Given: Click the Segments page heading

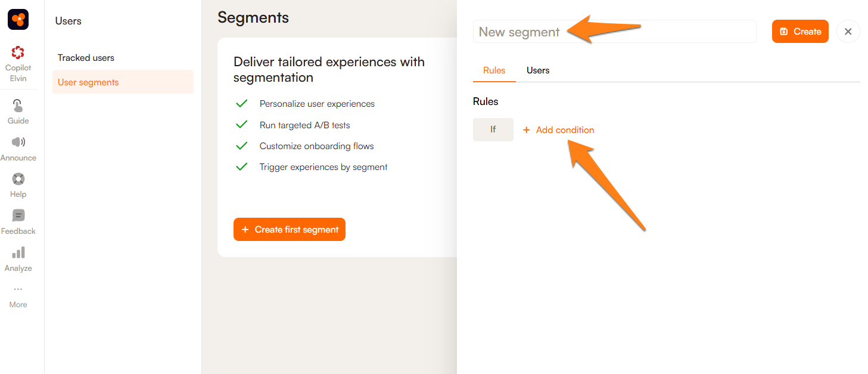Looking at the screenshot, I should (x=253, y=18).
